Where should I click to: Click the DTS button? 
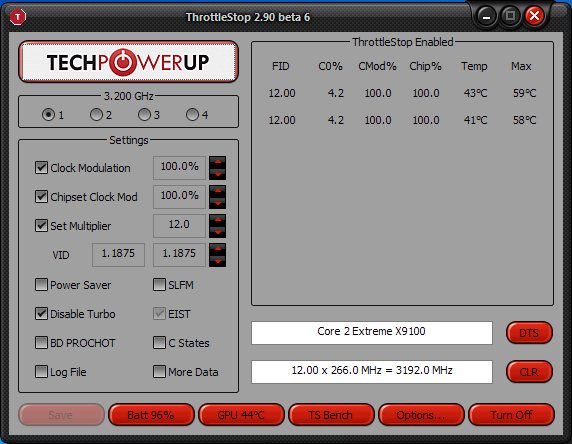coord(529,333)
